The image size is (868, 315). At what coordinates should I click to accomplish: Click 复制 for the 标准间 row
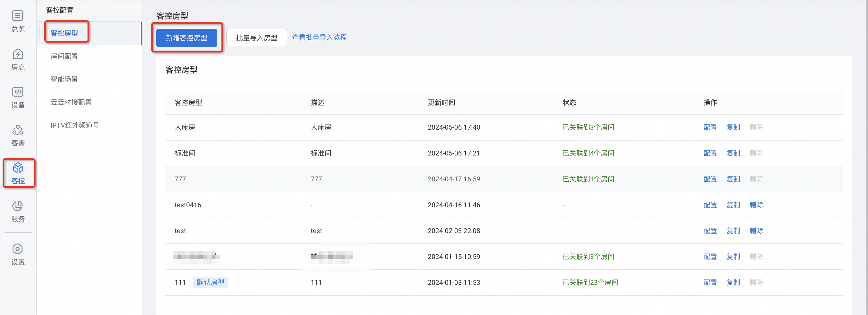[733, 153]
